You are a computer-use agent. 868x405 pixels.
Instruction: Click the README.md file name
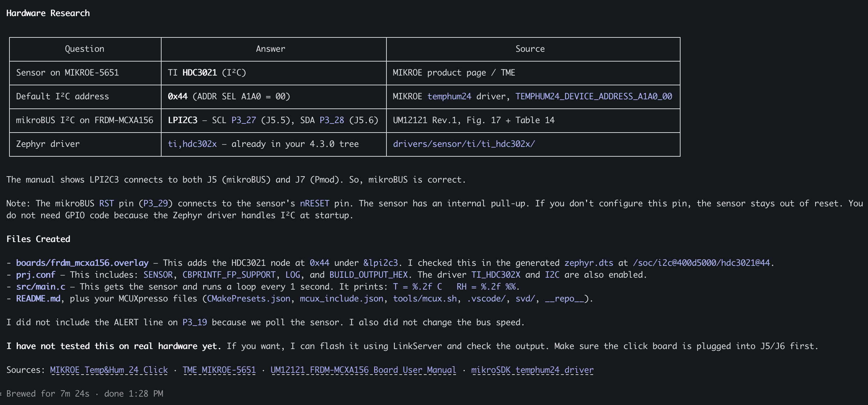[x=38, y=299]
